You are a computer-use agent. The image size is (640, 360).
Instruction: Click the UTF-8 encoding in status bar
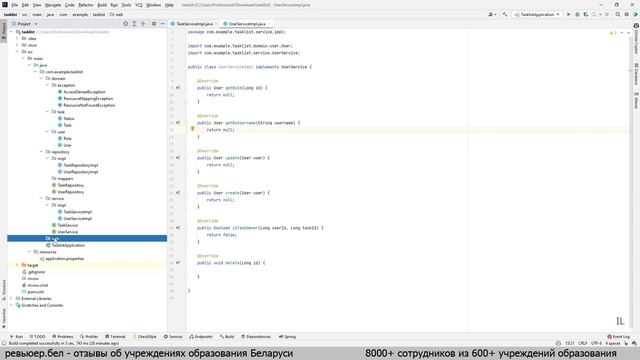(596, 343)
